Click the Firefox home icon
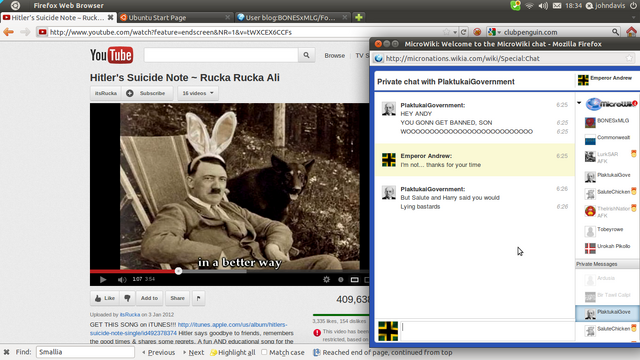 [631, 32]
